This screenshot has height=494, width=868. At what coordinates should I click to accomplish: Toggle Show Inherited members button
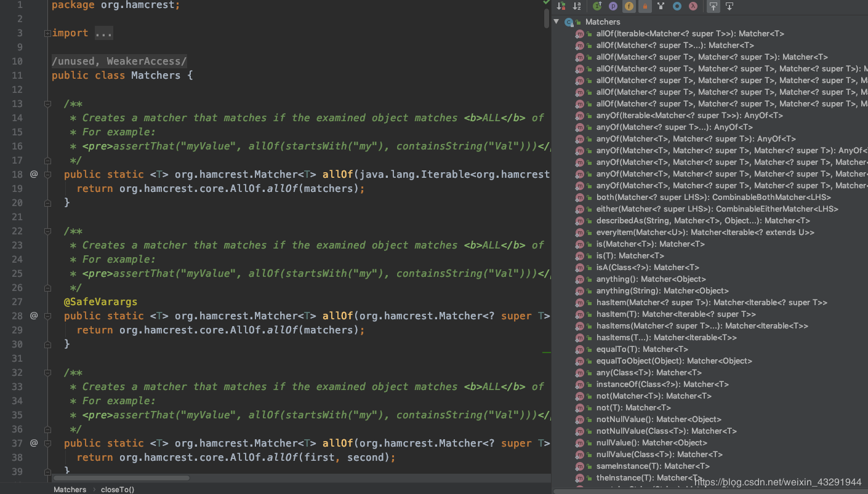tap(597, 6)
